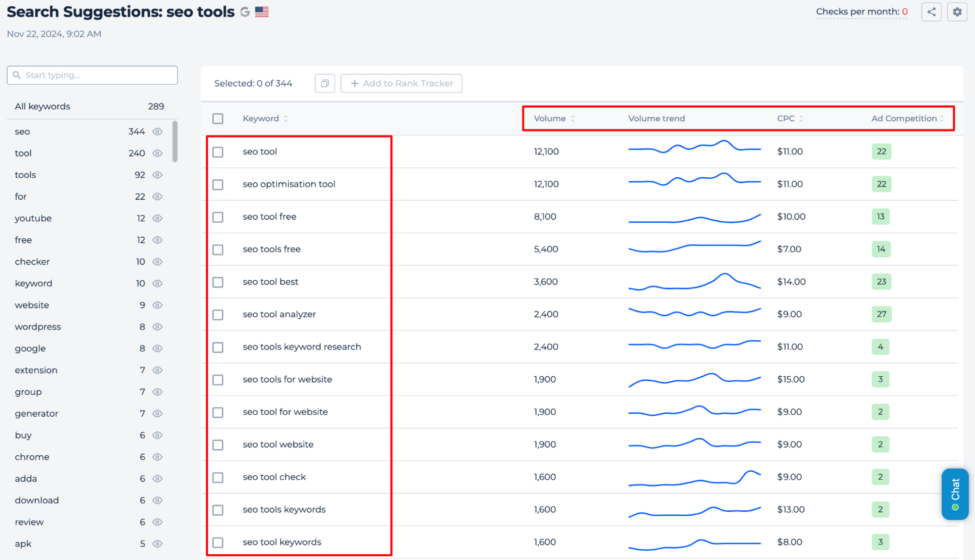The width and height of the screenshot is (975, 560).
Task: Check the 'seo tool' row checkbox
Action: click(218, 152)
